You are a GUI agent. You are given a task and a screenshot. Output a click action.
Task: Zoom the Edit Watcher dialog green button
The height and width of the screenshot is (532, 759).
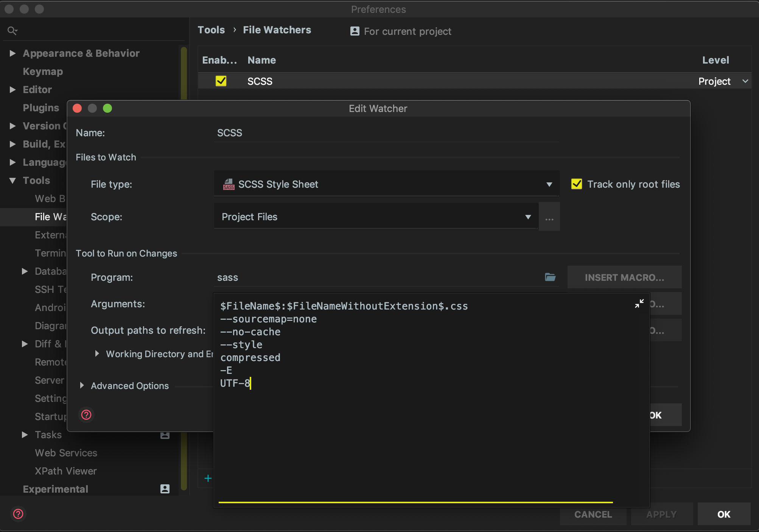point(107,109)
